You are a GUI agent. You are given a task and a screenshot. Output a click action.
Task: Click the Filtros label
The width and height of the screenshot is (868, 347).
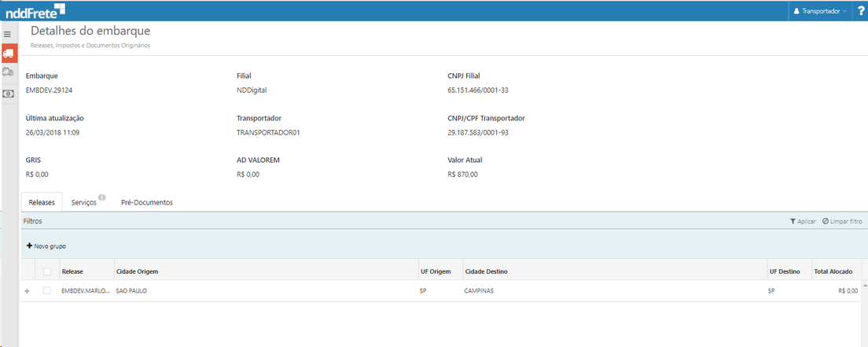click(33, 221)
